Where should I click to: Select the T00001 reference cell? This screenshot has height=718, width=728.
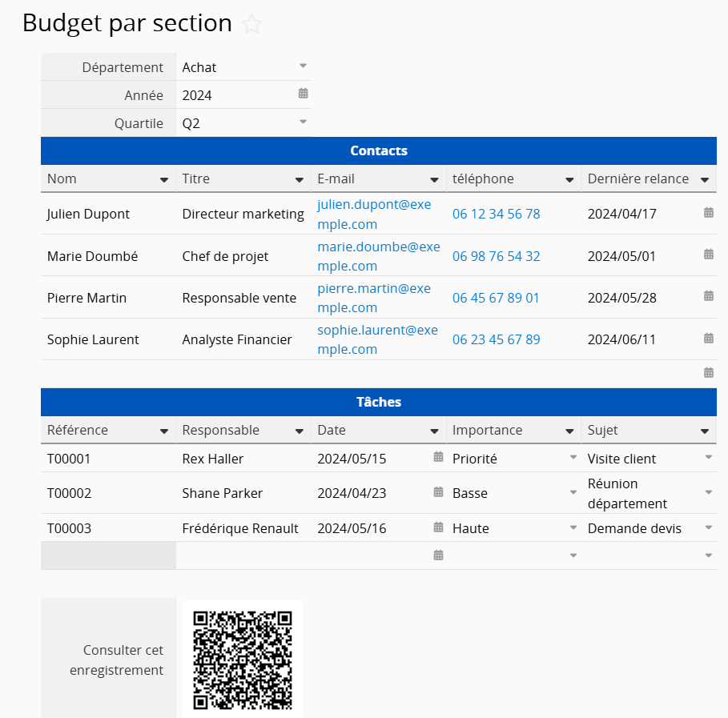(108, 459)
